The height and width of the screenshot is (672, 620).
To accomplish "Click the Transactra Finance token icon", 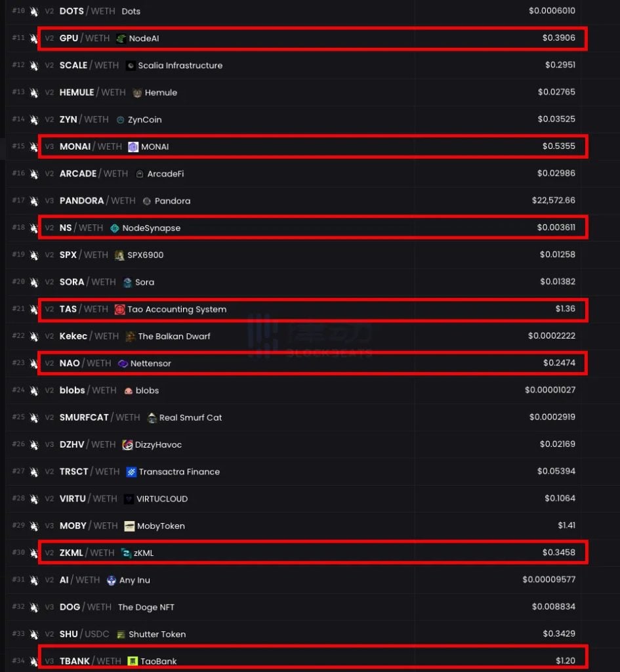I will tap(131, 472).
